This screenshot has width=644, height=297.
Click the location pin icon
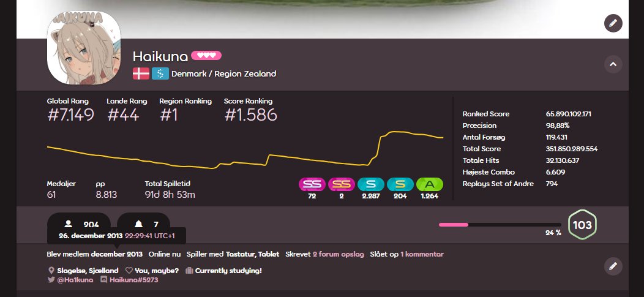pos(51,270)
